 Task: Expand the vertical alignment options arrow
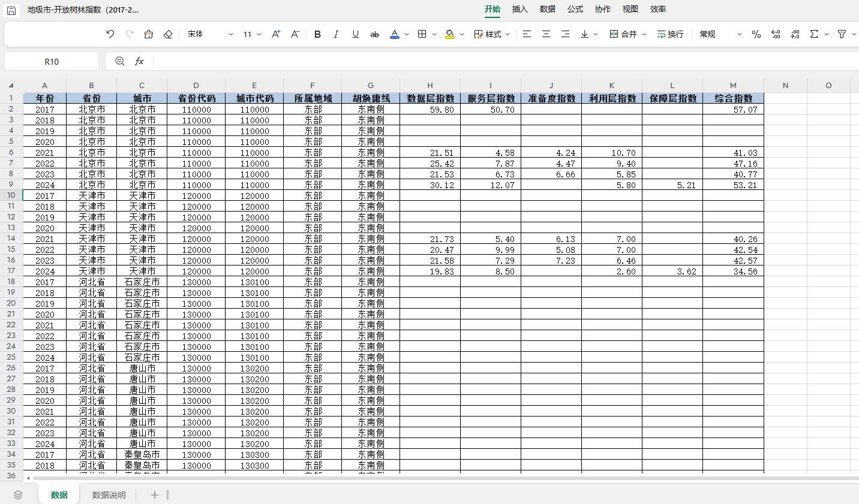click(596, 34)
